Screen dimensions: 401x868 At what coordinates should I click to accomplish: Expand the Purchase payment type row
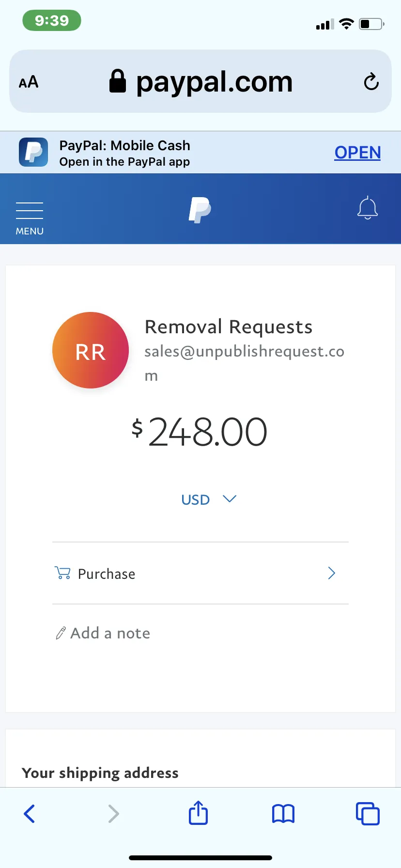(x=200, y=573)
